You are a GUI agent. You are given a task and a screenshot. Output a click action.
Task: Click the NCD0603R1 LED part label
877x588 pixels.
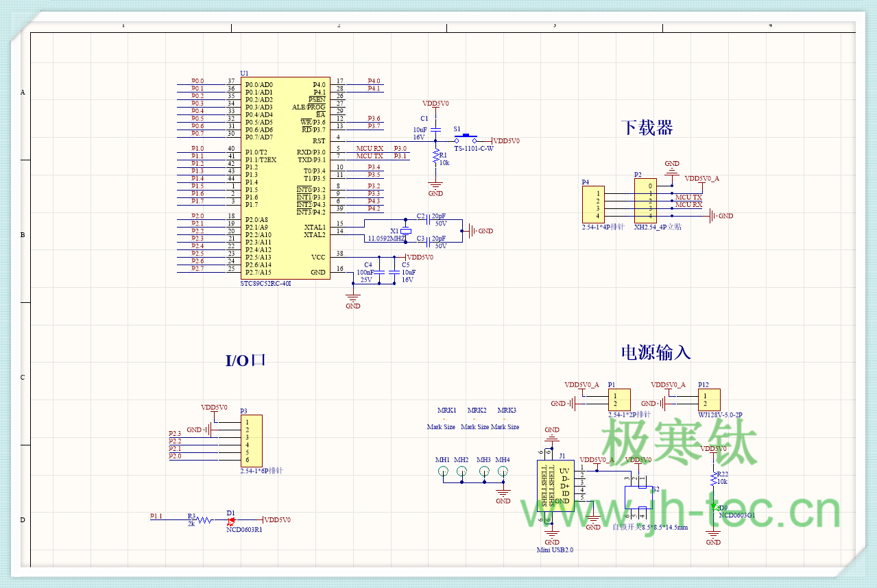point(244,530)
